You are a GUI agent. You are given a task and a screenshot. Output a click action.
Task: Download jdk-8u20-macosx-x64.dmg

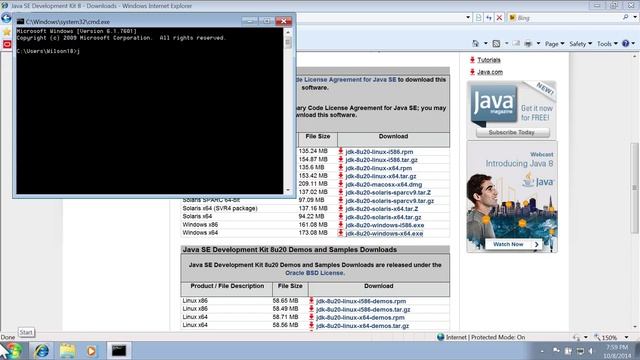(x=384, y=184)
